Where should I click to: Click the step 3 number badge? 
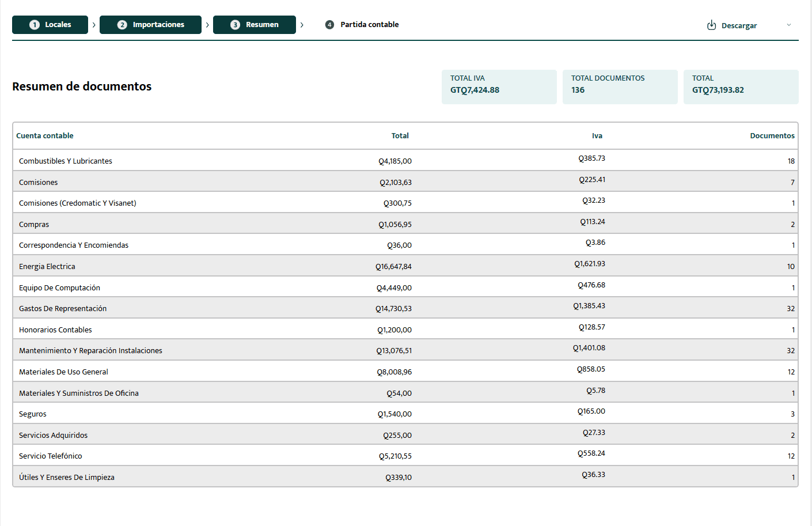tap(235, 25)
